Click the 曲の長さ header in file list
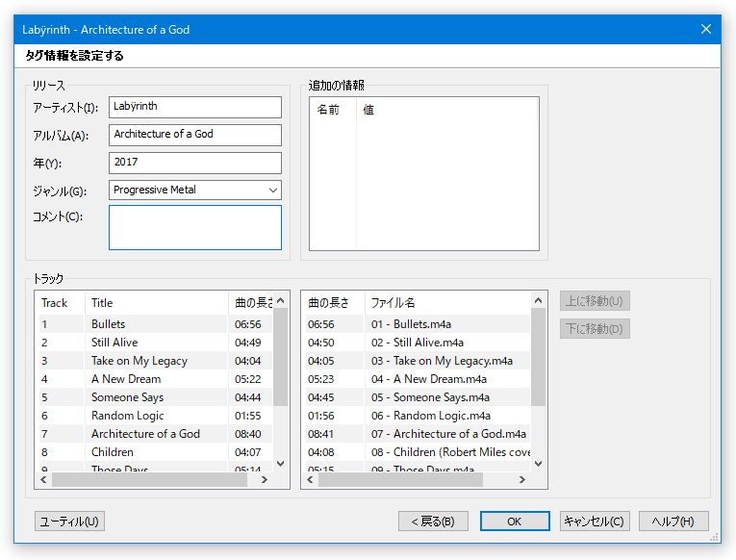The image size is (736, 560). (334, 303)
